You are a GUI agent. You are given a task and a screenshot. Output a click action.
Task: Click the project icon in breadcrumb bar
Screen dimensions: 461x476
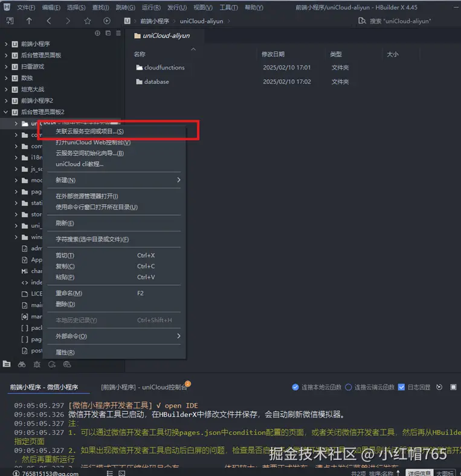click(127, 21)
